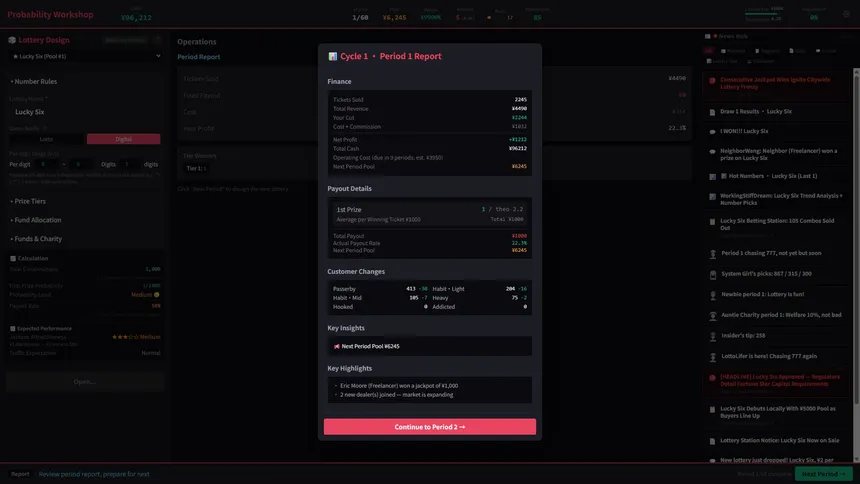Screen dimensions: 860x484
Task: Click the orange status dot in top bar
Action: coord(489,18)
